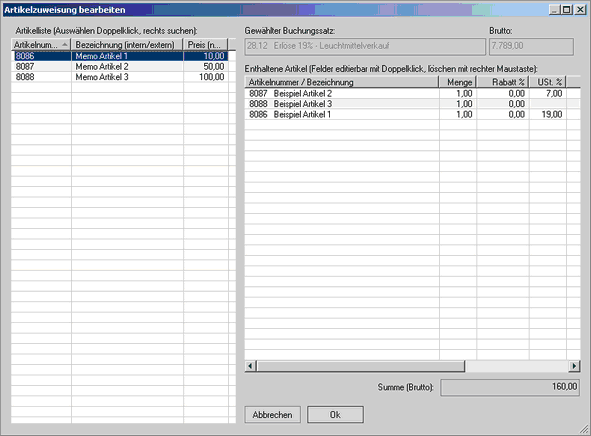
Task: Click the Ok button
Action: tap(335, 415)
